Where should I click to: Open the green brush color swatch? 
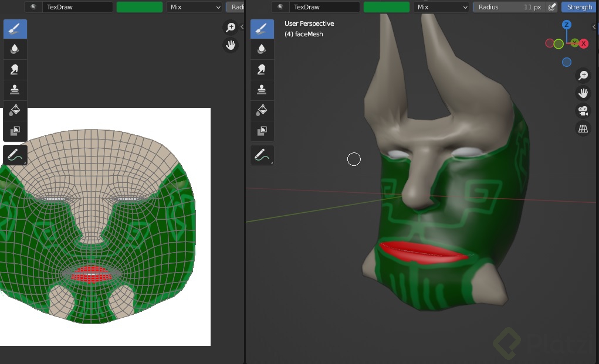click(387, 6)
